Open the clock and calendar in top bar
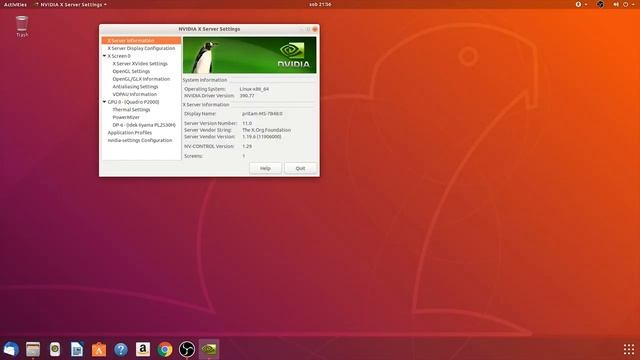 coord(320,4)
